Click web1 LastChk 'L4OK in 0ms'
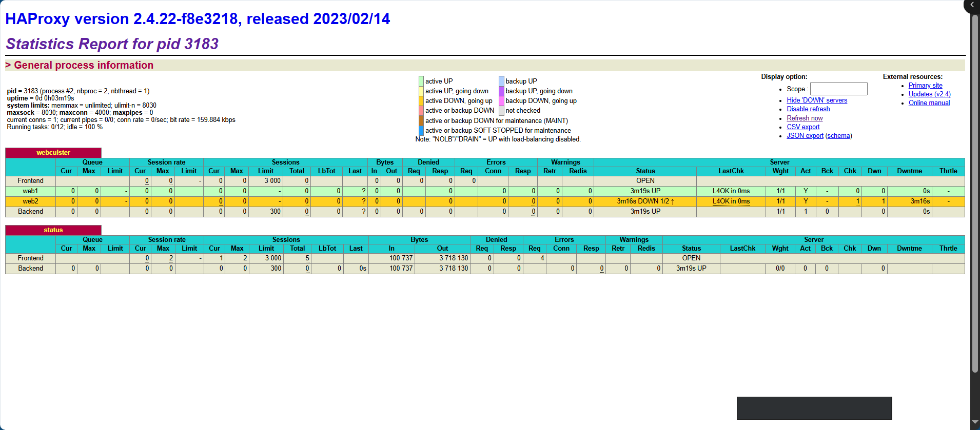This screenshot has height=430, width=980. coord(731,191)
